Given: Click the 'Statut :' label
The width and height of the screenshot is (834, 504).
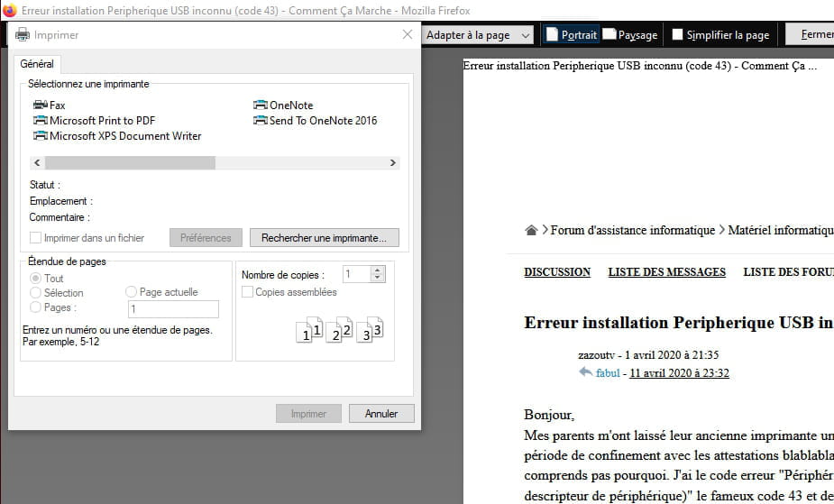Looking at the screenshot, I should point(45,185).
